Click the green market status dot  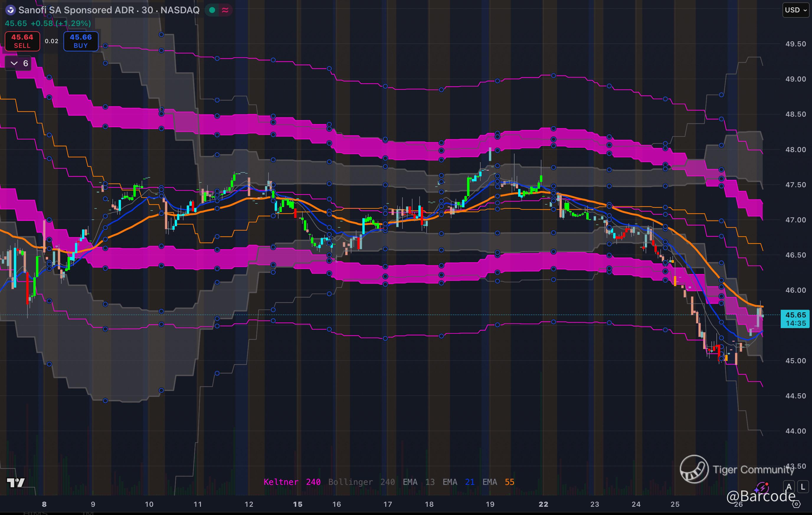pos(212,10)
